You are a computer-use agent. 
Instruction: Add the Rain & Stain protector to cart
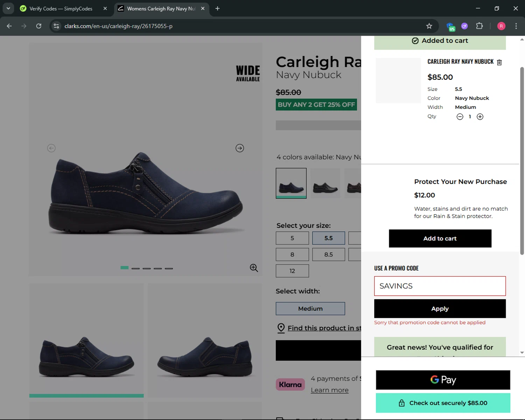point(440,238)
